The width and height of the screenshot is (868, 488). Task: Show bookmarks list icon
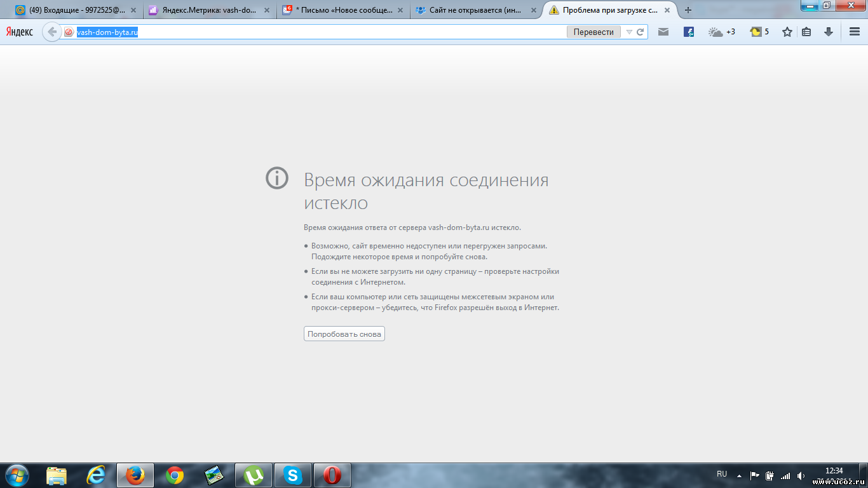coord(806,32)
